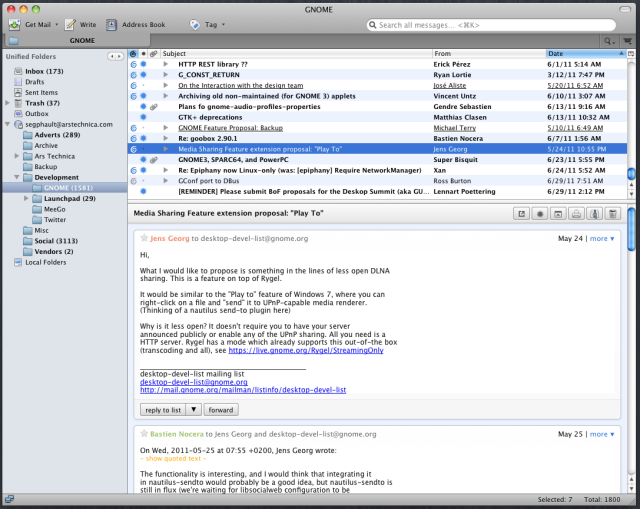This screenshot has height=509, width=640.
Task: Click the Tag toolbar icon
Action: [x=195, y=25]
